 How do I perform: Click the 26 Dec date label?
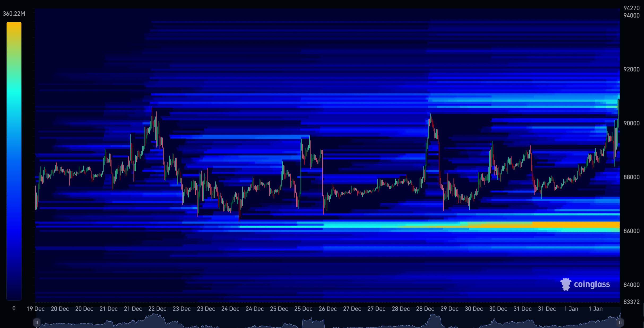pyautogui.click(x=327, y=309)
